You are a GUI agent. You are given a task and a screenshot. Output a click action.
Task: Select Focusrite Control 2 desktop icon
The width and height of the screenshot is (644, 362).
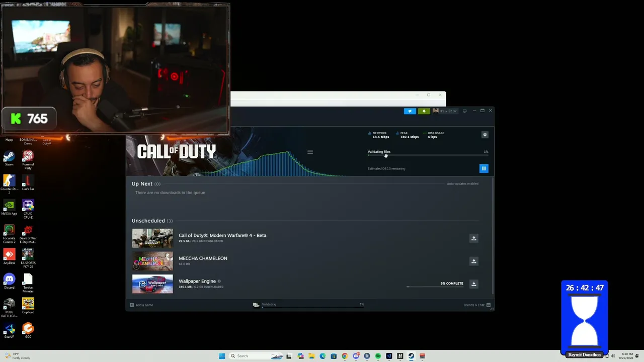9,234
